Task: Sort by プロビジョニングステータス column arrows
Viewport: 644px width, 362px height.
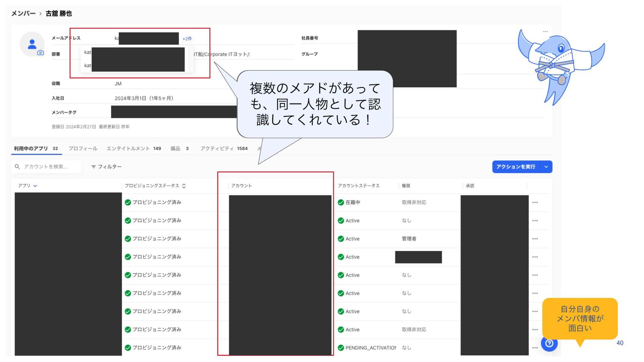Action: click(x=184, y=186)
